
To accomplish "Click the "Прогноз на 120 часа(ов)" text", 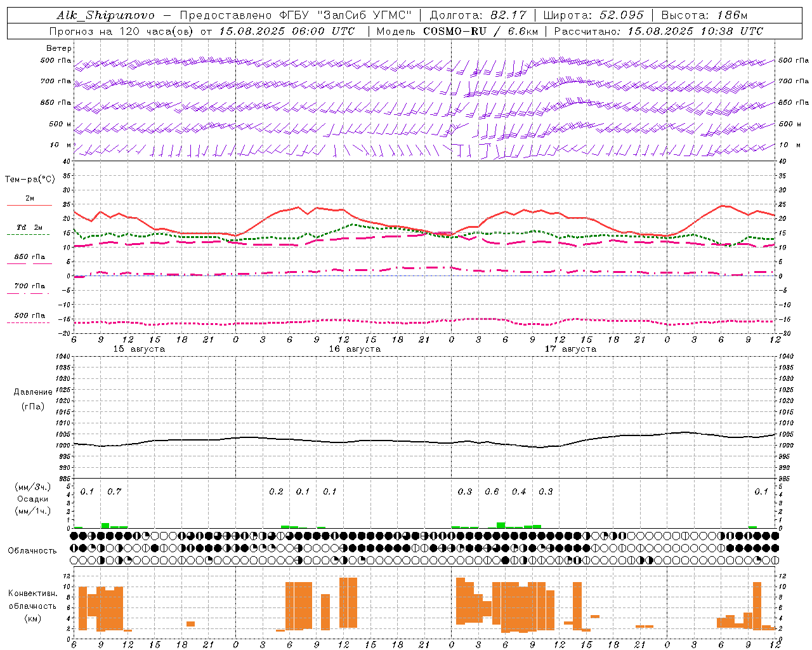I will point(122,31).
